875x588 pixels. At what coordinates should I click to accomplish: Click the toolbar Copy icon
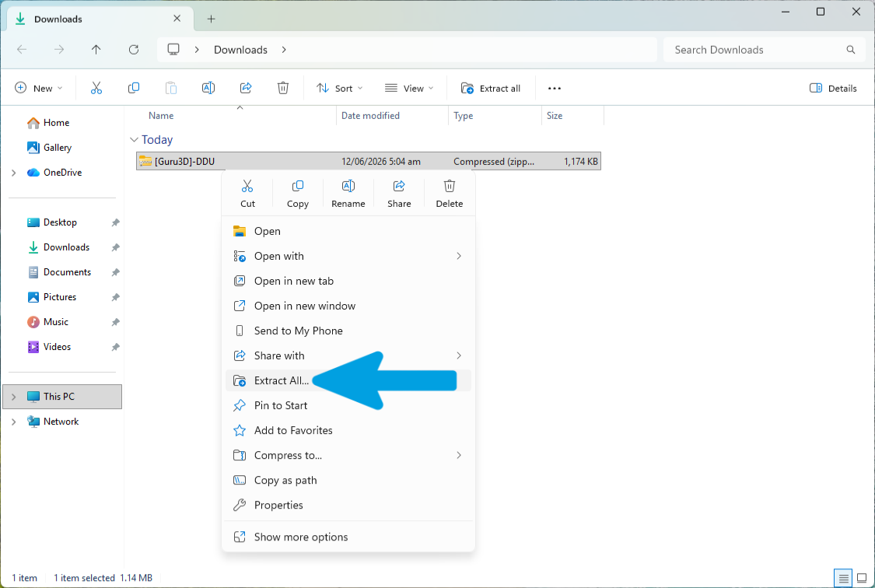pyautogui.click(x=133, y=88)
